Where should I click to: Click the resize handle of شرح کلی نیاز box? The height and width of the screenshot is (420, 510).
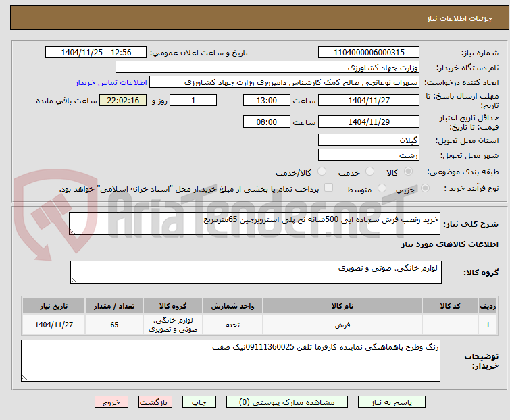(x=72, y=231)
